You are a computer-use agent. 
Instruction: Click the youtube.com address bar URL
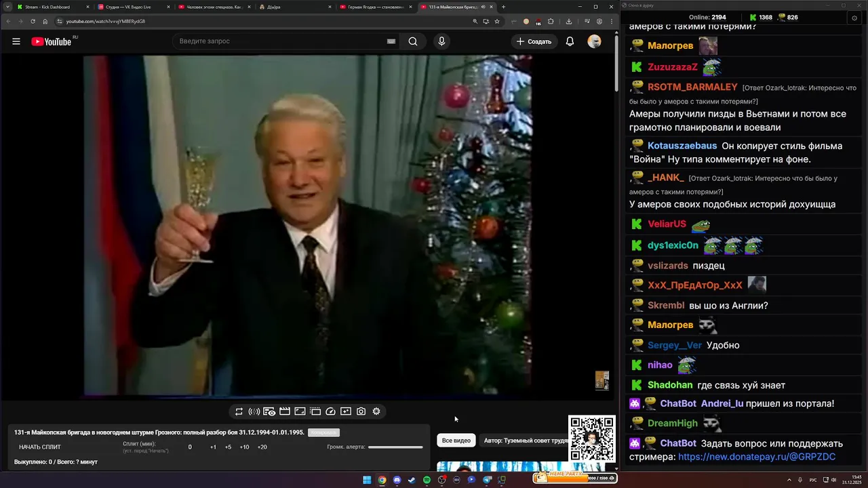(106, 21)
